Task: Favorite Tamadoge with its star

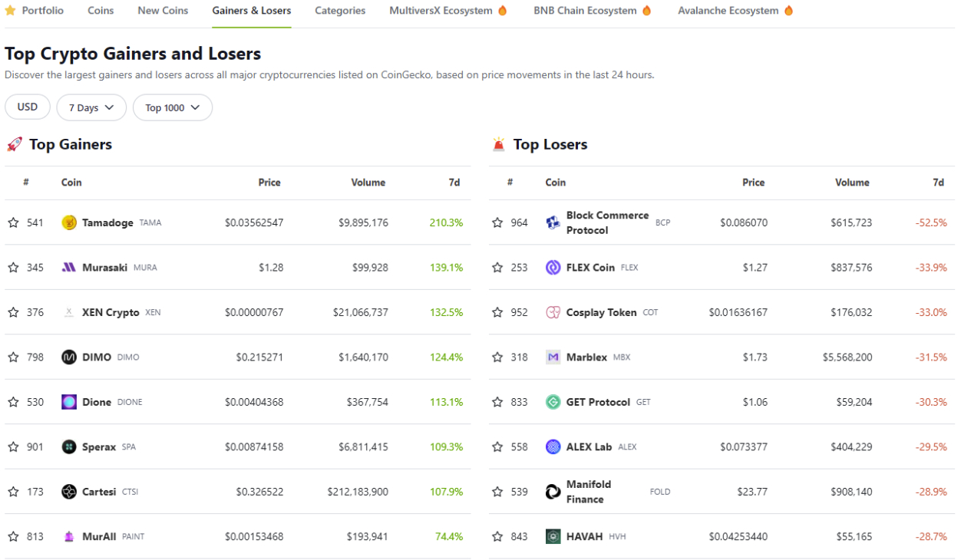Action: (13, 222)
